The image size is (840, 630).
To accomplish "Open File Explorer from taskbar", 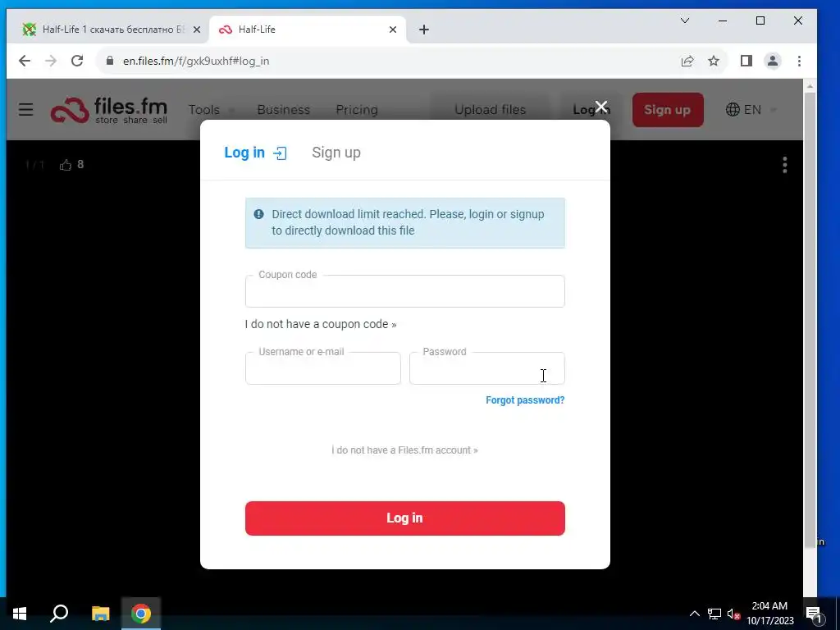I will [100, 614].
